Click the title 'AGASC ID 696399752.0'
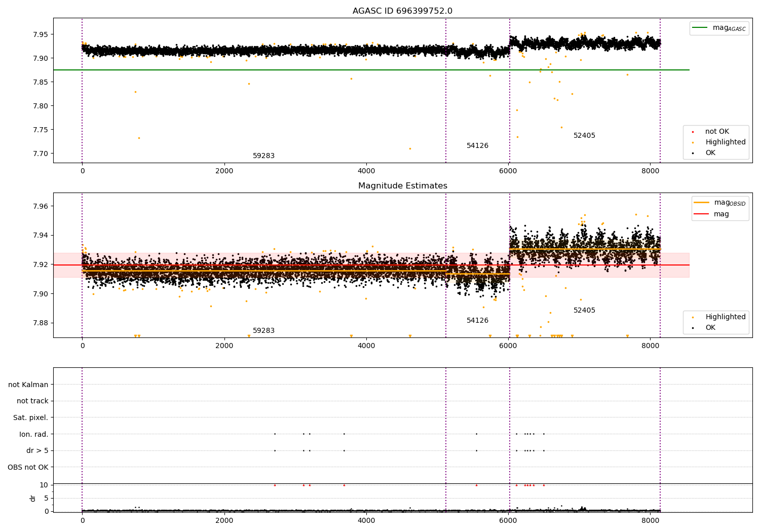The height and width of the screenshot is (532, 760). point(402,11)
